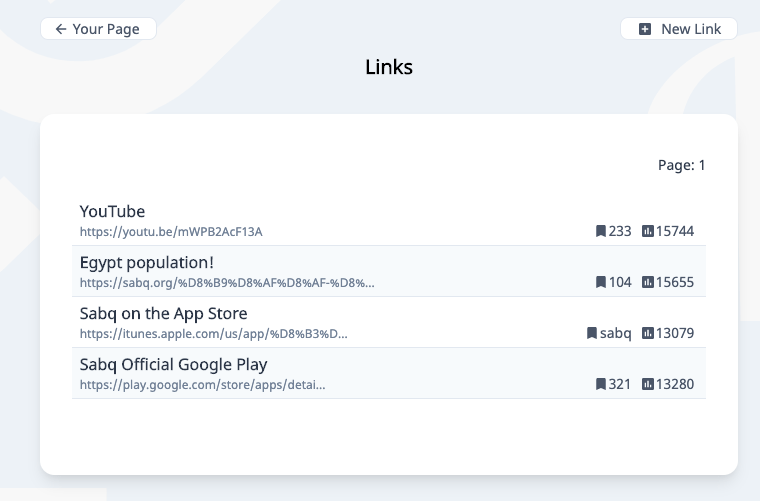Viewport: 760px width, 501px height.
Task: Click the plus icon on New Link
Action: click(645, 29)
